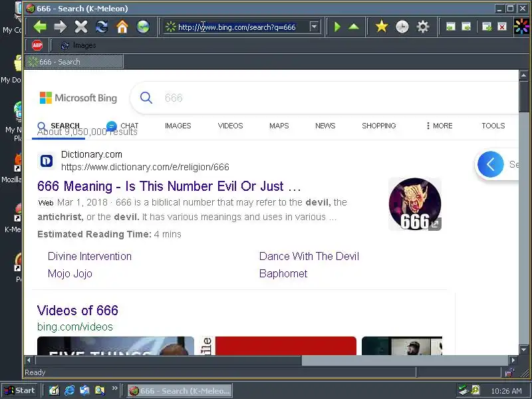The width and height of the screenshot is (532, 399).
Task: Open the CHAT tab on Bing
Action: click(122, 126)
